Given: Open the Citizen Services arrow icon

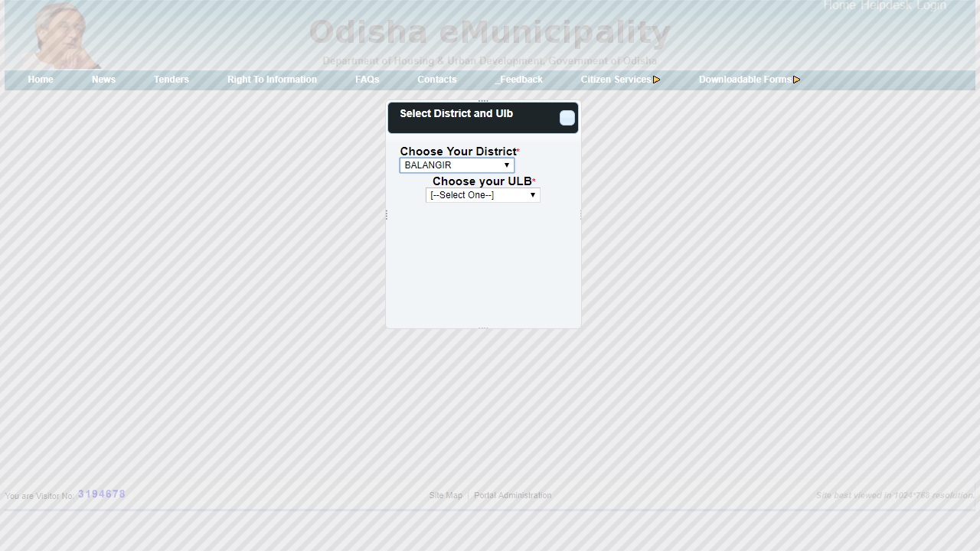Looking at the screenshot, I should pos(657,80).
